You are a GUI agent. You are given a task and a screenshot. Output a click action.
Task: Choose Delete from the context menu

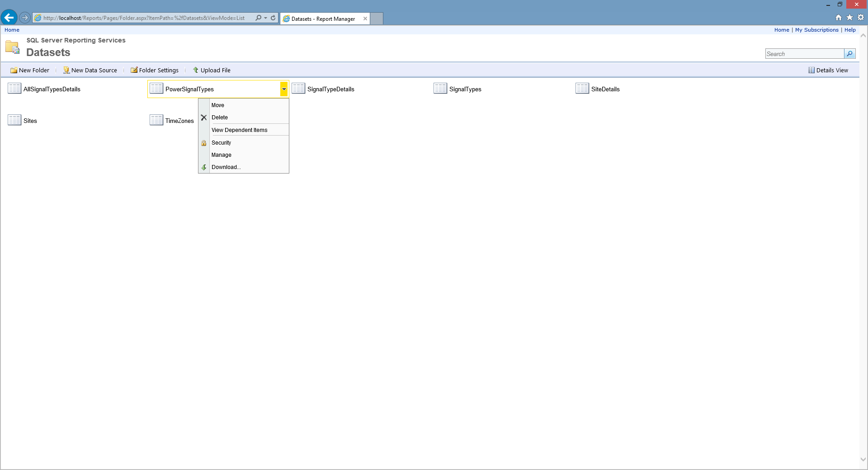(220, 117)
